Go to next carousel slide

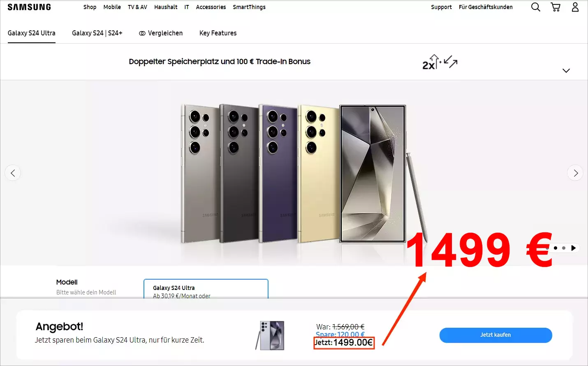point(575,173)
